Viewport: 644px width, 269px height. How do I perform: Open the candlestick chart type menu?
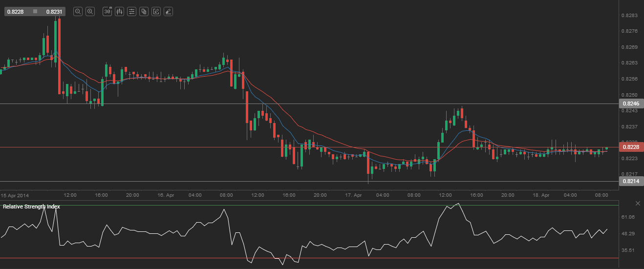coord(119,11)
